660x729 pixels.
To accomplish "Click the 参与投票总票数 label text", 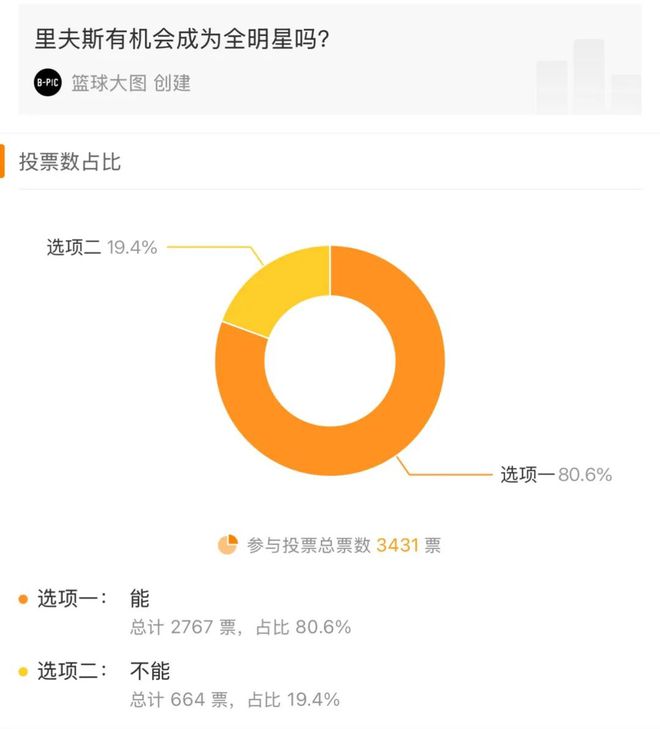I will pos(309,545).
